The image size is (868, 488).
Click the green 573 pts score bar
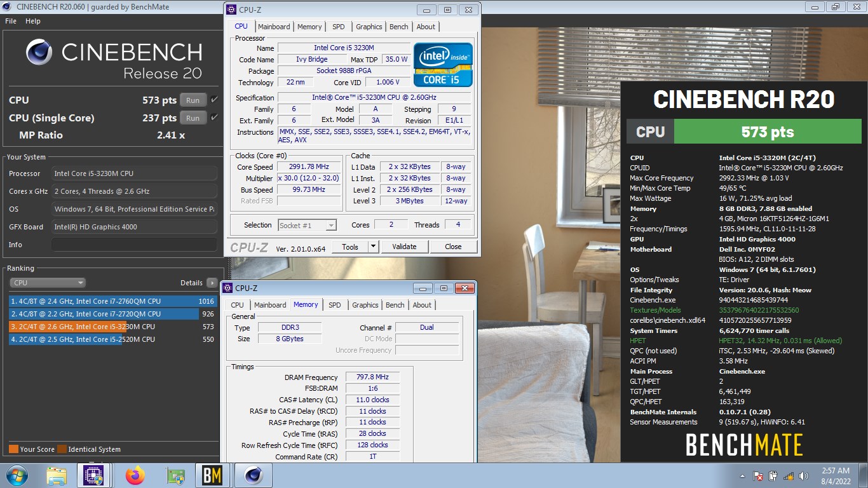tap(768, 132)
